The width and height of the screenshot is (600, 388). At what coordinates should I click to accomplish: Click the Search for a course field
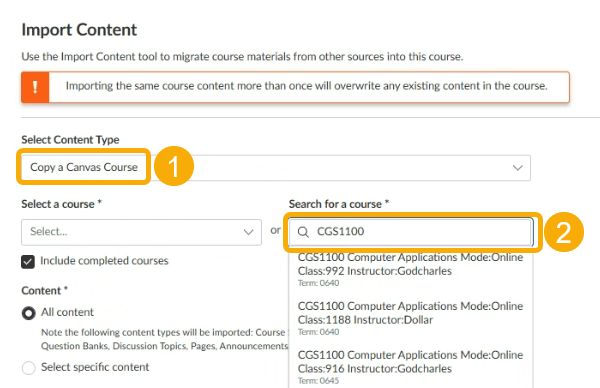click(411, 232)
